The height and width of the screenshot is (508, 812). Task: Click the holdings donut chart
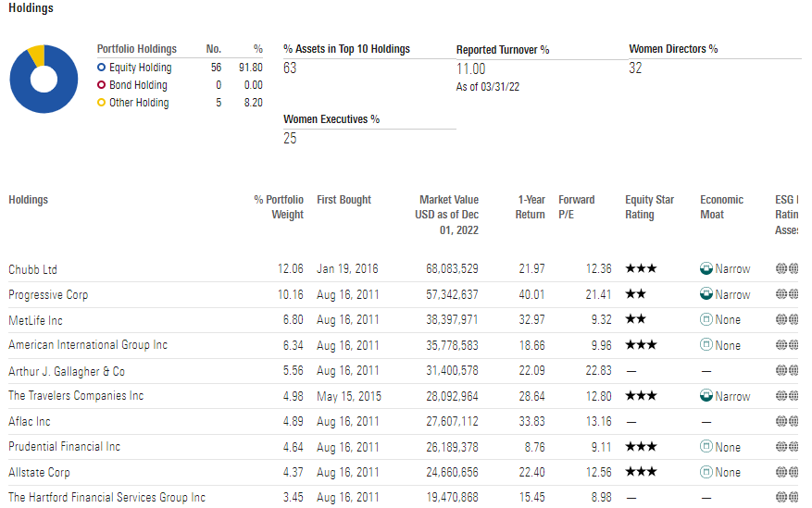[44, 80]
